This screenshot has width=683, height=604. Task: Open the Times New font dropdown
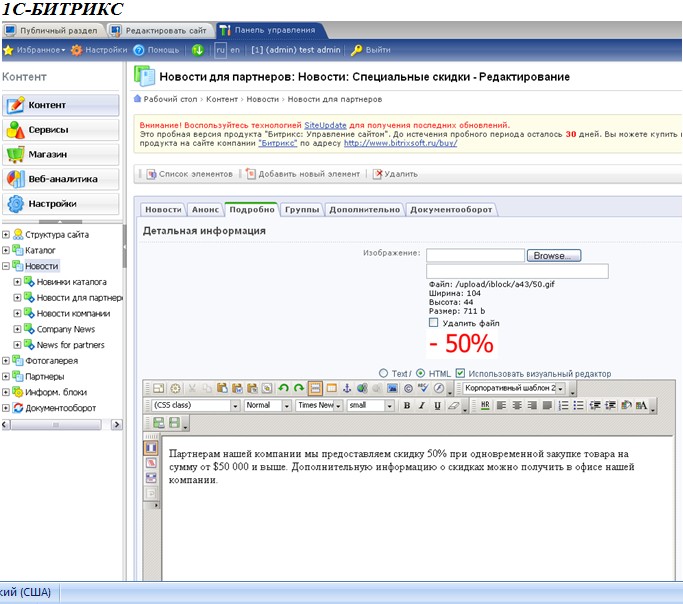click(x=319, y=405)
